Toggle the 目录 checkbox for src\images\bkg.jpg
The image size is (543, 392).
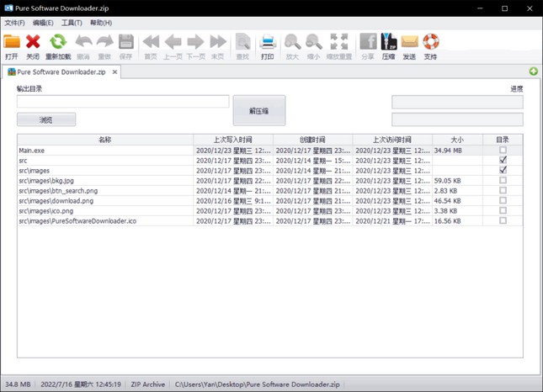pos(503,180)
